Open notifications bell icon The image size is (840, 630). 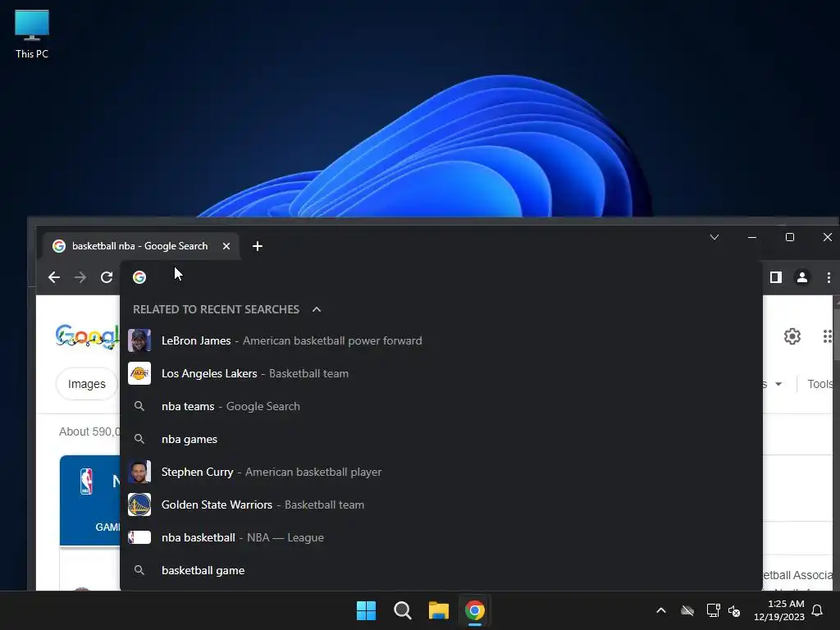pos(818,610)
